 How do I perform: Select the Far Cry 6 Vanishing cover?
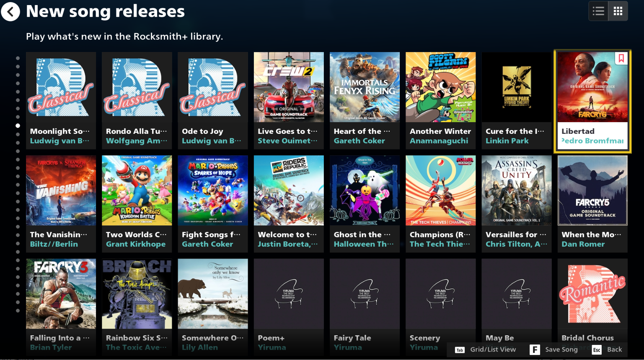61,190
